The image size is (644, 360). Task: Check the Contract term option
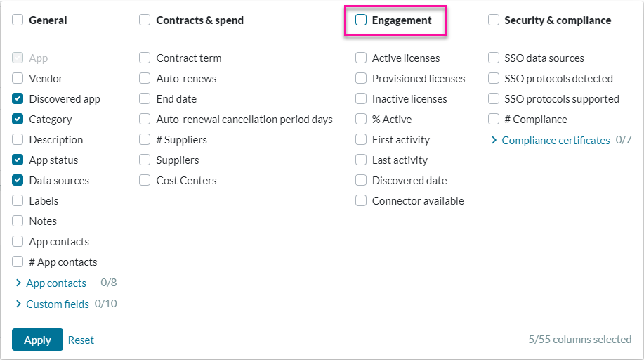145,58
